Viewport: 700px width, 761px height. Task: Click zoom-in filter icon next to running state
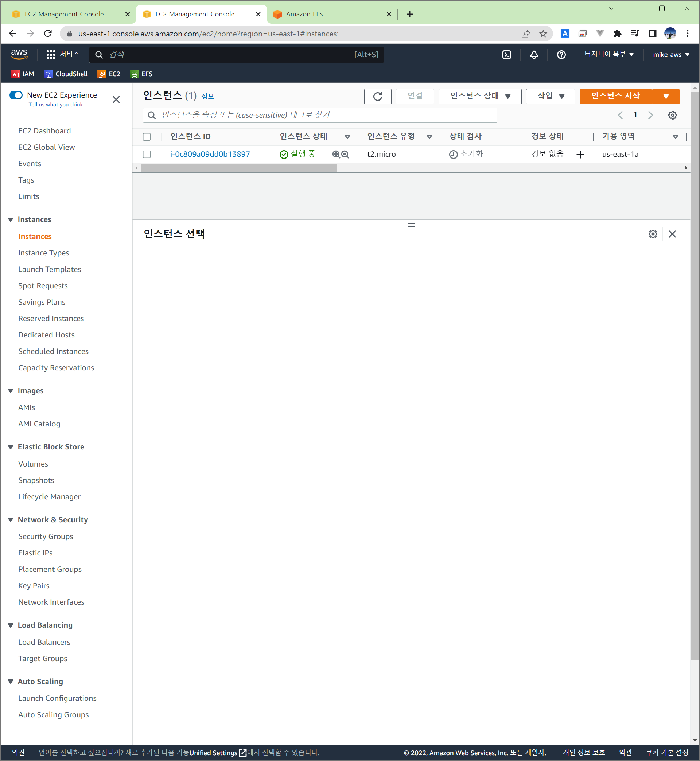(x=336, y=154)
